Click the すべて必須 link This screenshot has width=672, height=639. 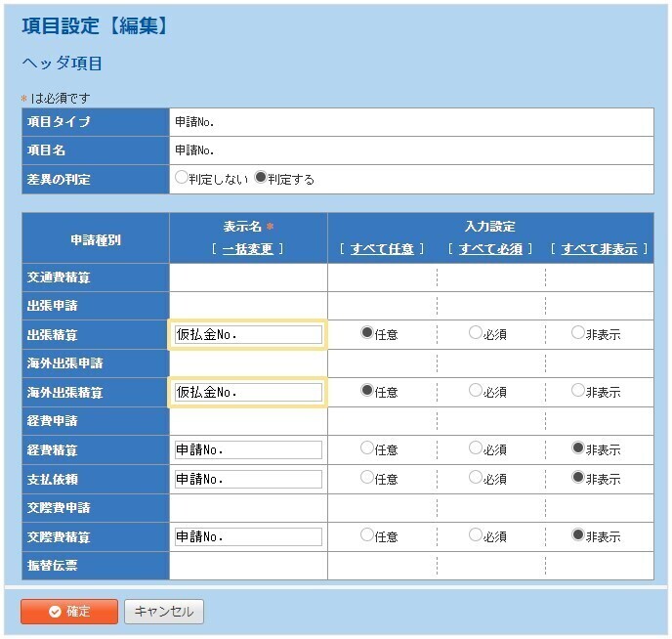(x=490, y=249)
